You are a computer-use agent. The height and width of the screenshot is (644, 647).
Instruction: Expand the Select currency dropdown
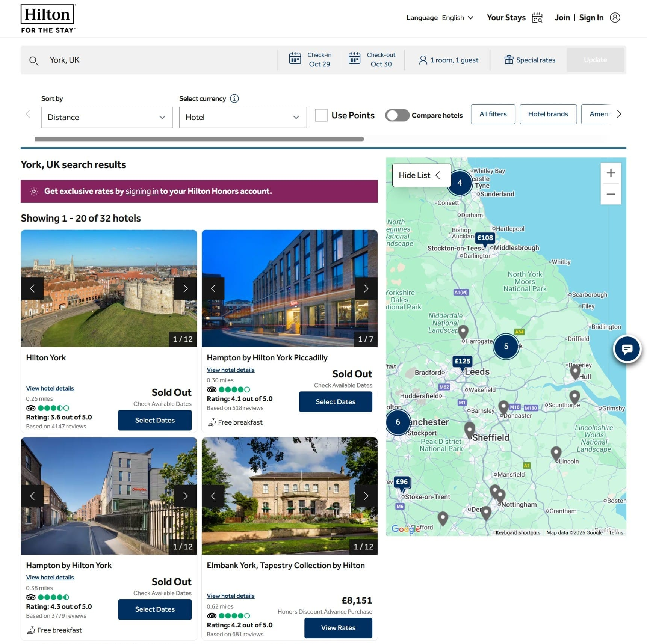pyautogui.click(x=243, y=117)
